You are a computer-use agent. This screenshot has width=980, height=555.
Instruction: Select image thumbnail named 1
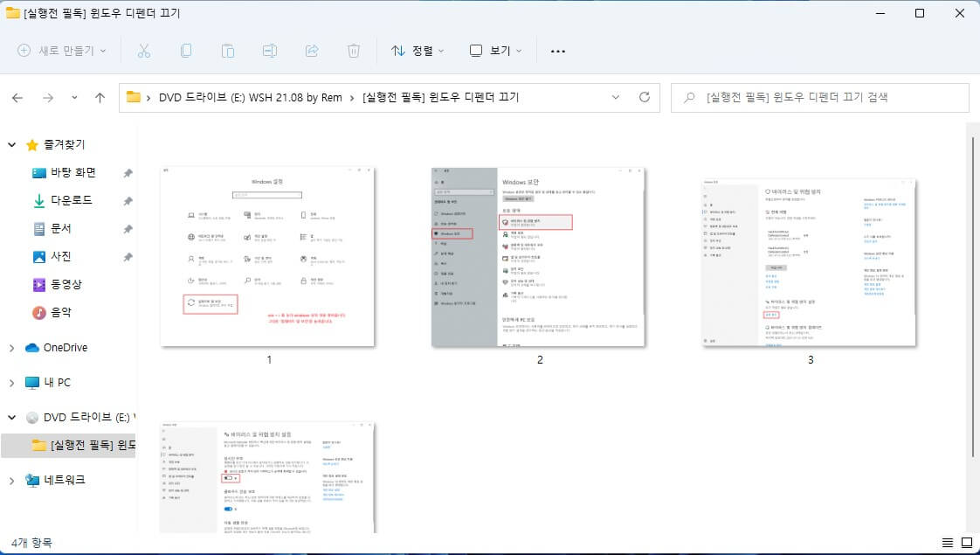click(267, 257)
